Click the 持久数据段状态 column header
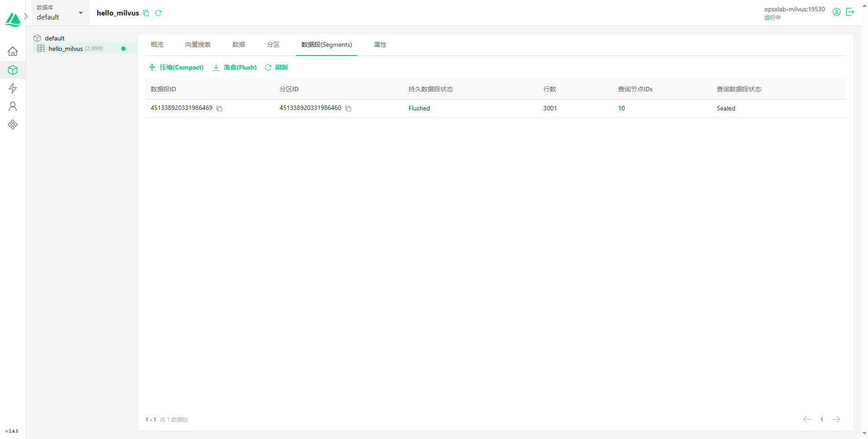 pos(431,89)
